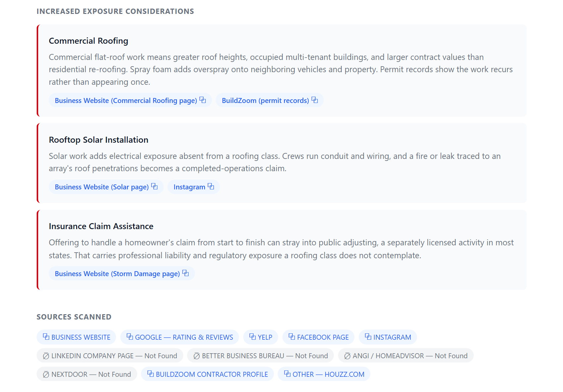
Task: Click INCREASED EXPOSURE CONSIDERATIONS heading
Action: [x=115, y=11]
